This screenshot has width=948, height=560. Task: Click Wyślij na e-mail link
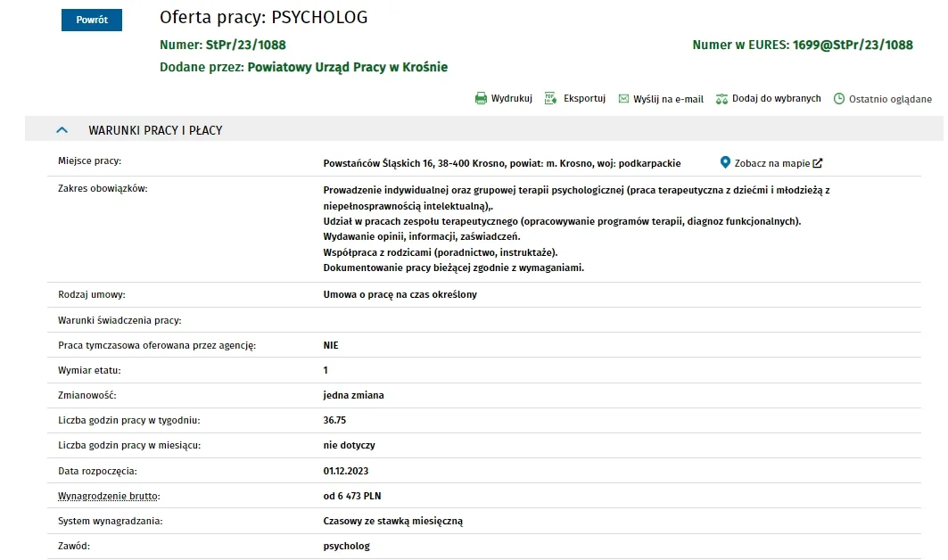click(x=668, y=99)
